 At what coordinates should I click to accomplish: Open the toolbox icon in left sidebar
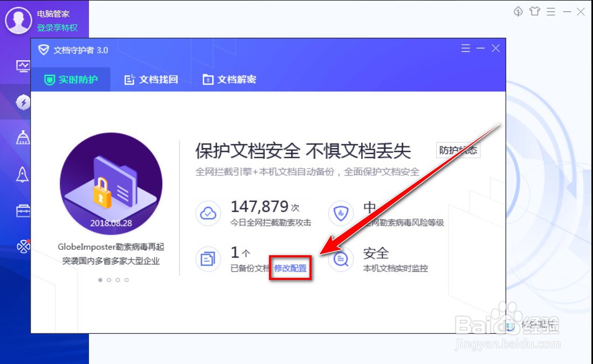click(23, 210)
